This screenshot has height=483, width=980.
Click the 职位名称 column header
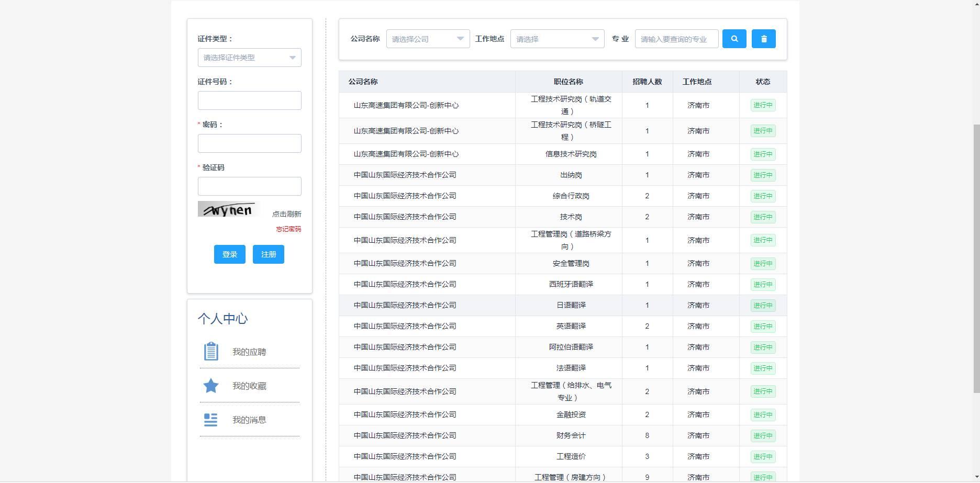(569, 82)
